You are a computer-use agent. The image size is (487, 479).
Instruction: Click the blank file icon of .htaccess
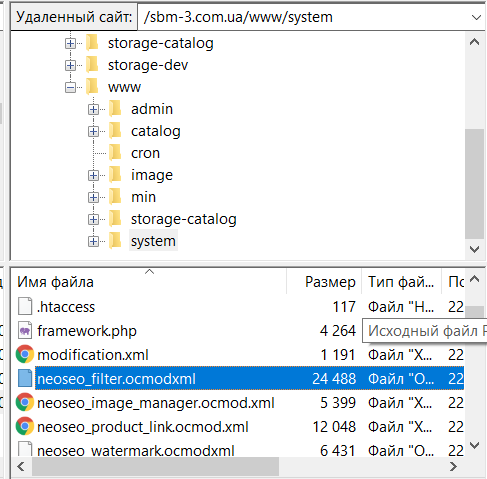[x=25, y=306]
